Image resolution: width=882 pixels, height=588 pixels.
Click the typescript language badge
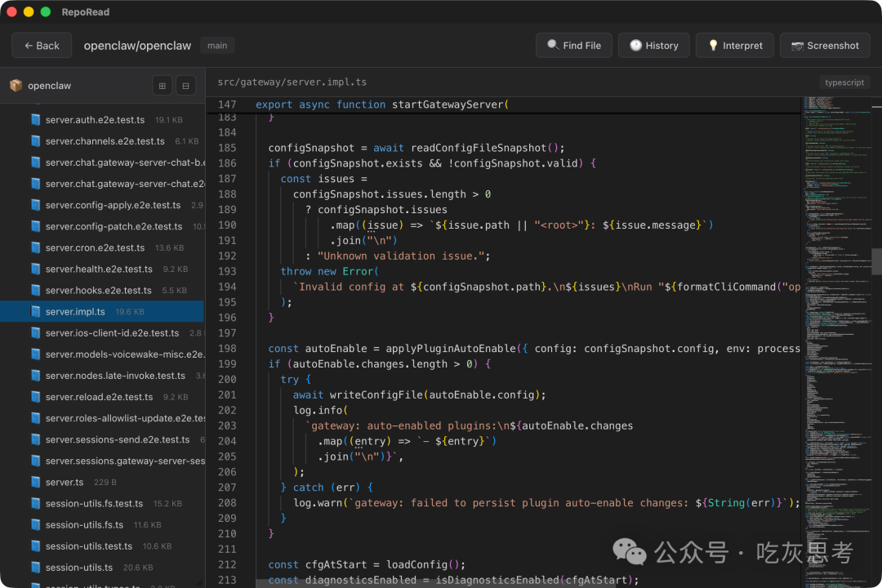click(844, 82)
